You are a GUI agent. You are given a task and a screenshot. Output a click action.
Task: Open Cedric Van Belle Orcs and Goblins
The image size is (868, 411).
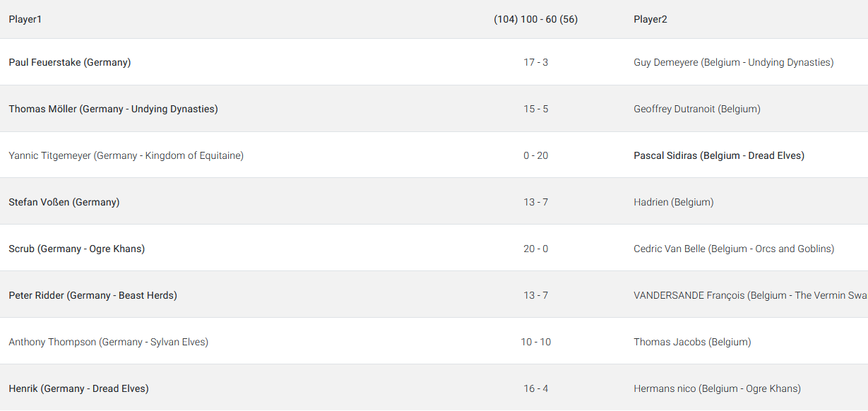(734, 249)
